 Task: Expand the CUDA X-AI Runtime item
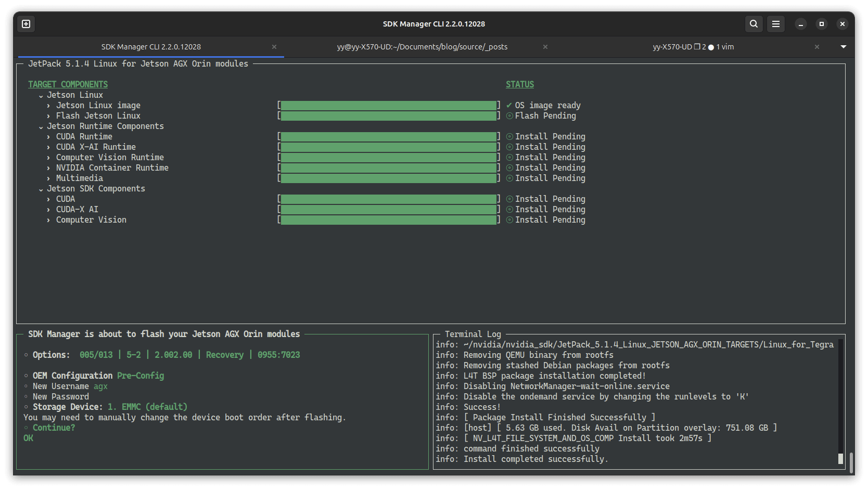[48, 147]
